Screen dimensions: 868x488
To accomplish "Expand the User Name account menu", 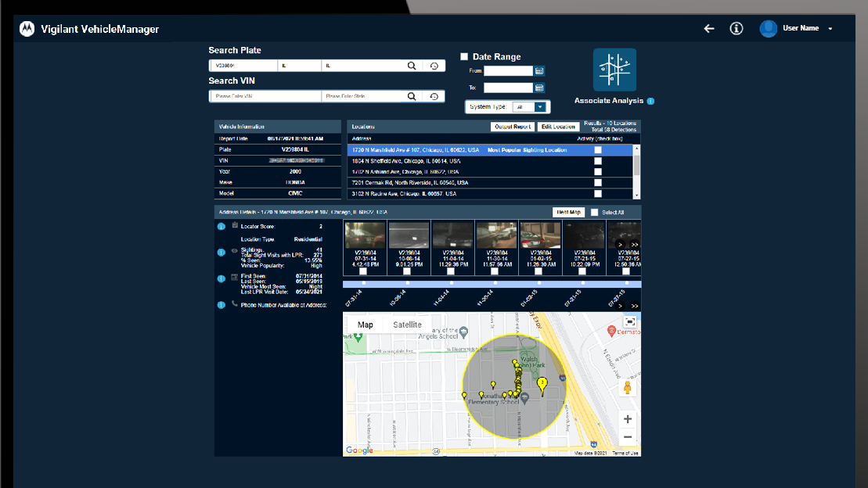I will pos(830,29).
